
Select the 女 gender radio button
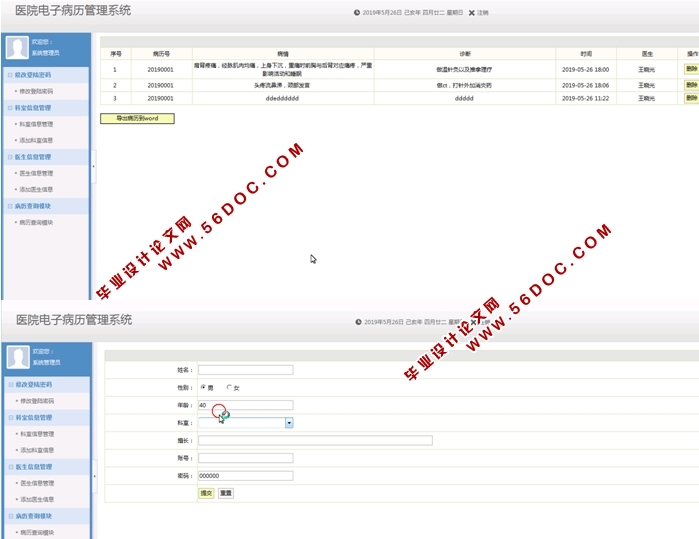(x=229, y=387)
